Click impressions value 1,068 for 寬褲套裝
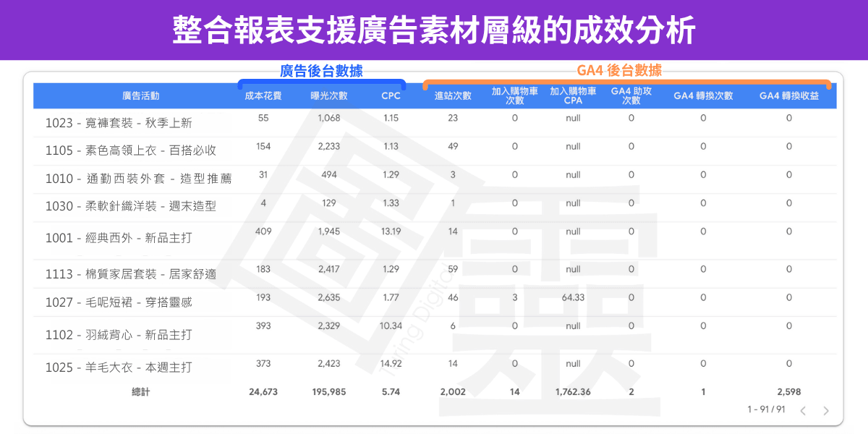 click(329, 118)
